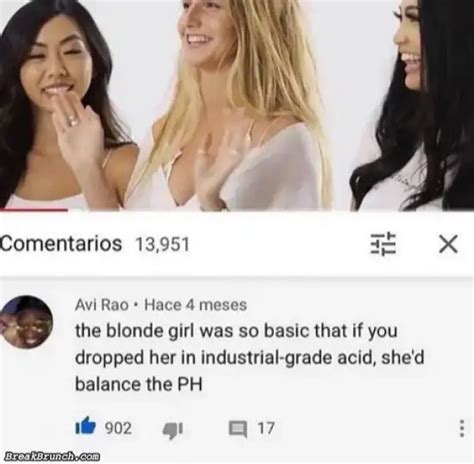Click the Hace 4 meses timestamp
Screen dimensions: 474x464
(x=196, y=305)
